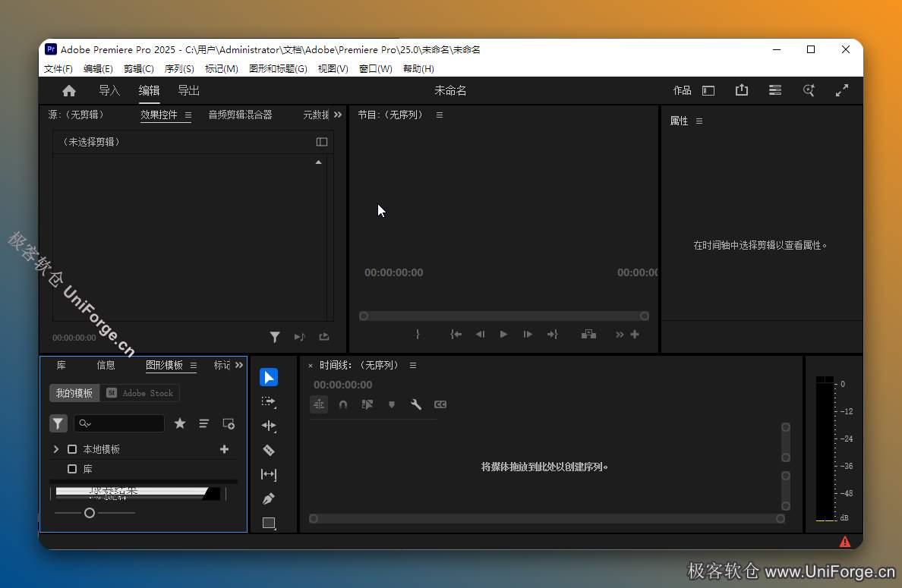Click the audio play-only icon in Effect Controls
Viewport: 902px width, 588px height.
click(x=300, y=337)
